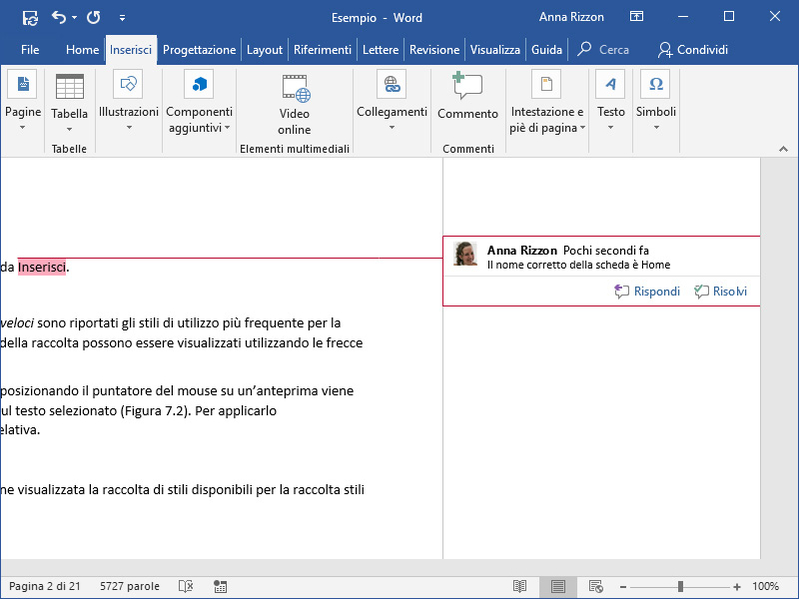This screenshot has width=799, height=599.
Task: Repeat the last action
Action: (x=93, y=18)
